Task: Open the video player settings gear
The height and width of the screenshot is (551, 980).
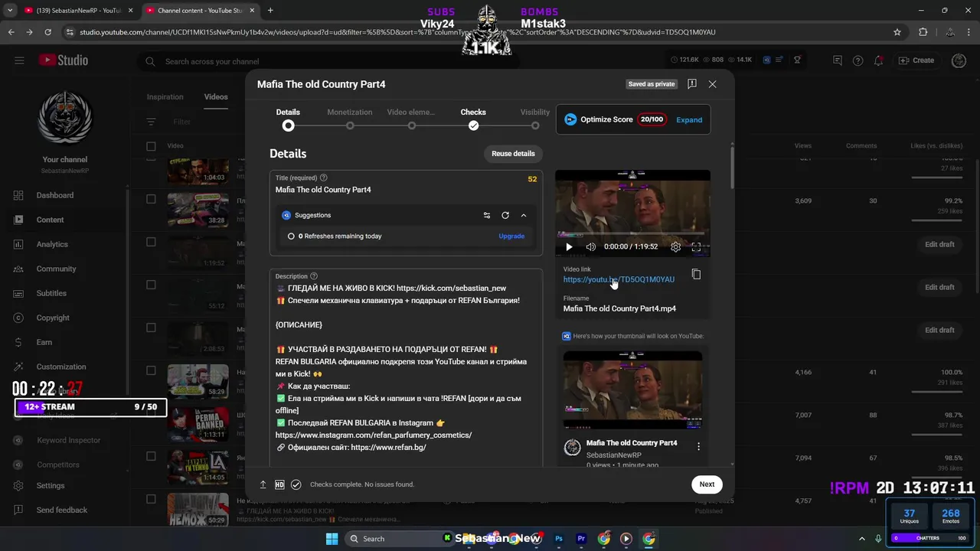Action: click(675, 247)
